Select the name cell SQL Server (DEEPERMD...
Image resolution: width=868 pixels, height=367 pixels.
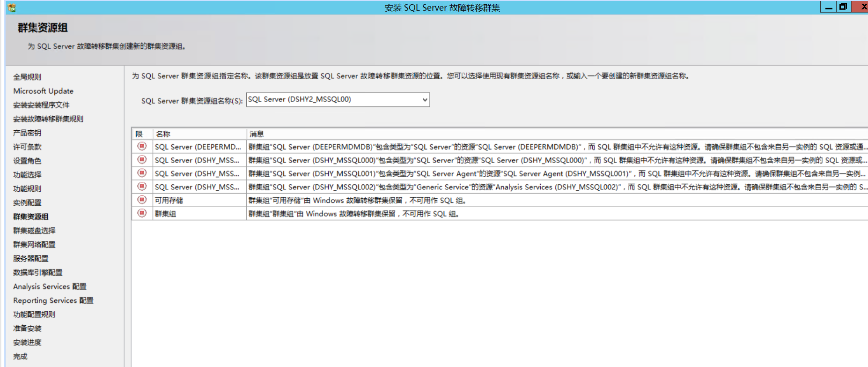(x=199, y=147)
